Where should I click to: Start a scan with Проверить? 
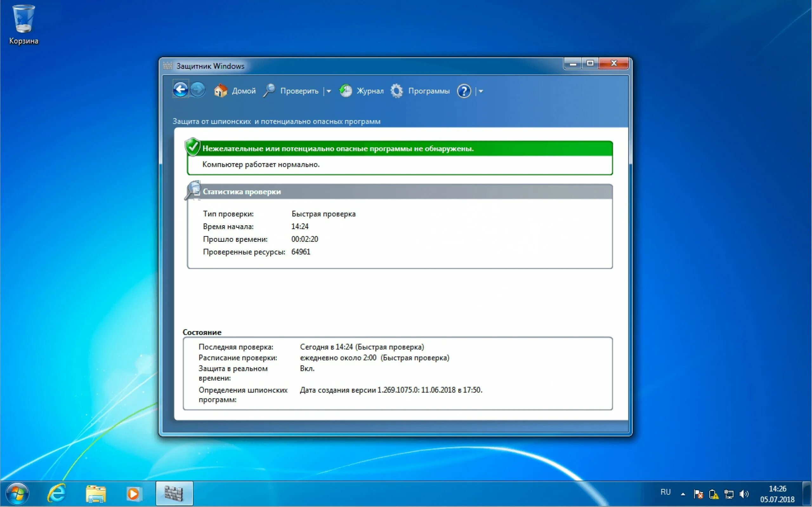click(291, 91)
